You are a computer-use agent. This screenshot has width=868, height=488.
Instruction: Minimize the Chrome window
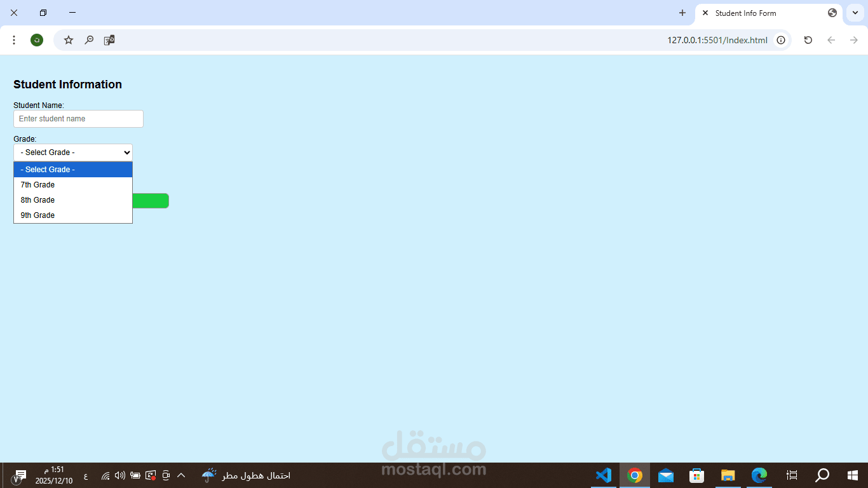coord(72,13)
